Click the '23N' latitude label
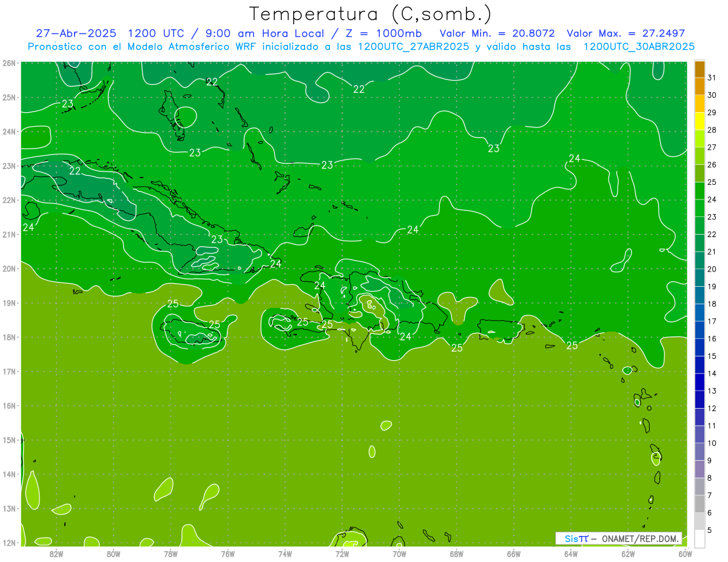Image resolution: width=728 pixels, height=562 pixels. click(9, 166)
